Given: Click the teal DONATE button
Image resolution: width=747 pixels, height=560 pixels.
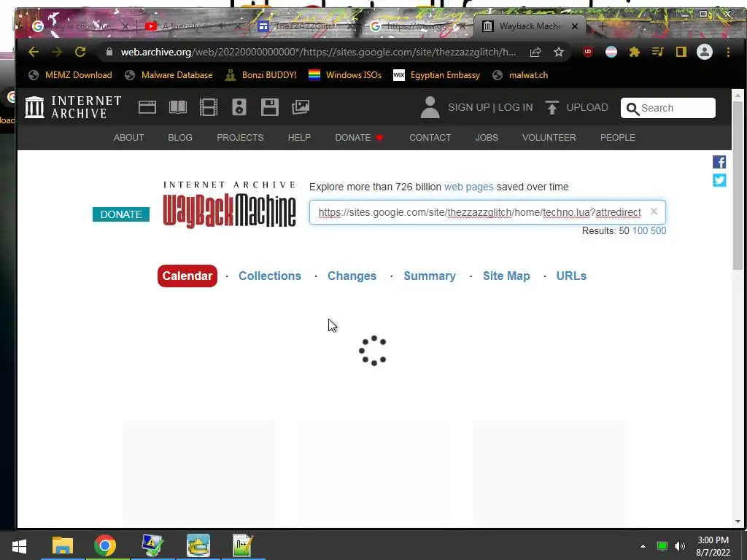Looking at the screenshot, I should (121, 214).
